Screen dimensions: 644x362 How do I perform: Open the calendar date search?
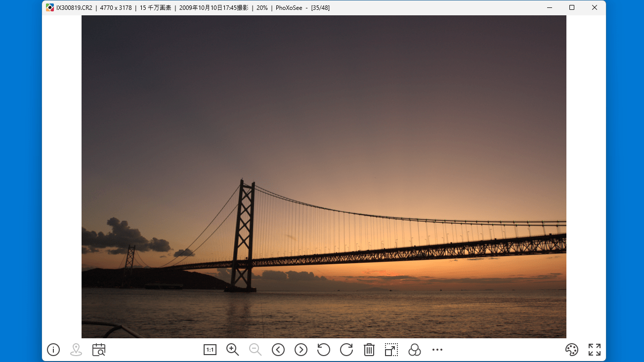pos(99,350)
